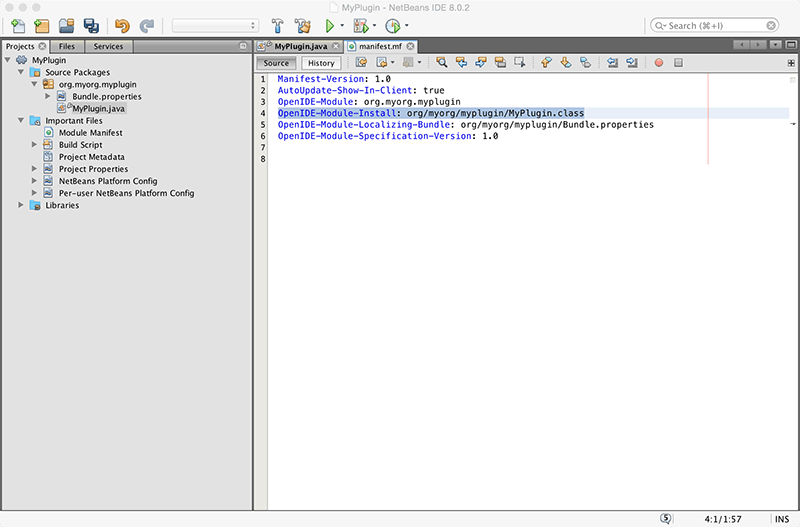Switch editor to History view
The image size is (800, 527).
[321, 63]
